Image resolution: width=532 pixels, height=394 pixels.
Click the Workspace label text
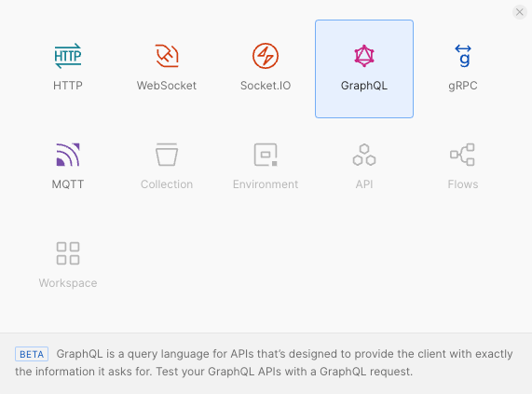[68, 283]
